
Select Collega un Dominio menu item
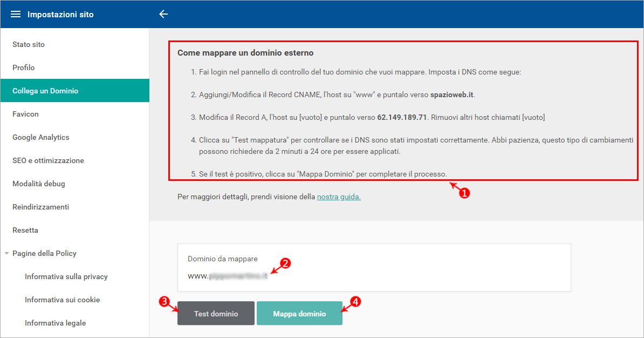coord(45,91)
